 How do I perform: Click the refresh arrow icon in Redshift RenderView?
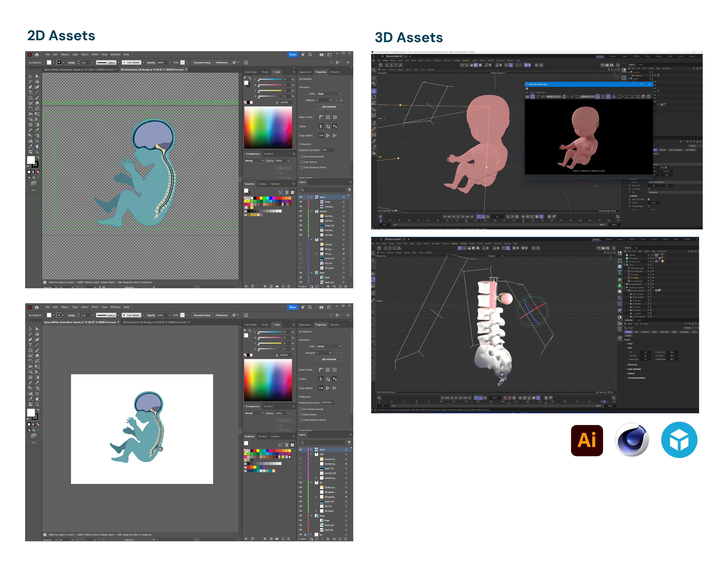[x=538, y=97]
